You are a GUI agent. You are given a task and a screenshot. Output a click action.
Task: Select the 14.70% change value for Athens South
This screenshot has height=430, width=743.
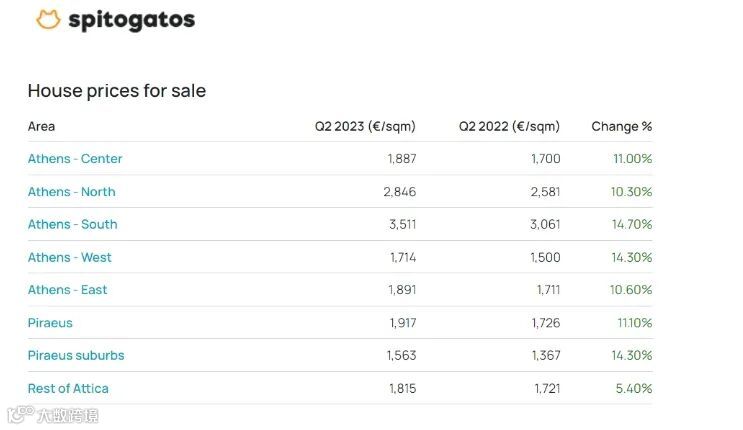(632, 224)
